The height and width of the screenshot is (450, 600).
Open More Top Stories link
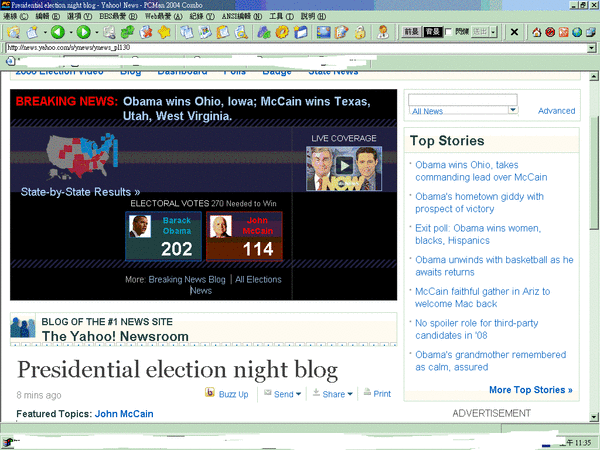tap(531, 390)
